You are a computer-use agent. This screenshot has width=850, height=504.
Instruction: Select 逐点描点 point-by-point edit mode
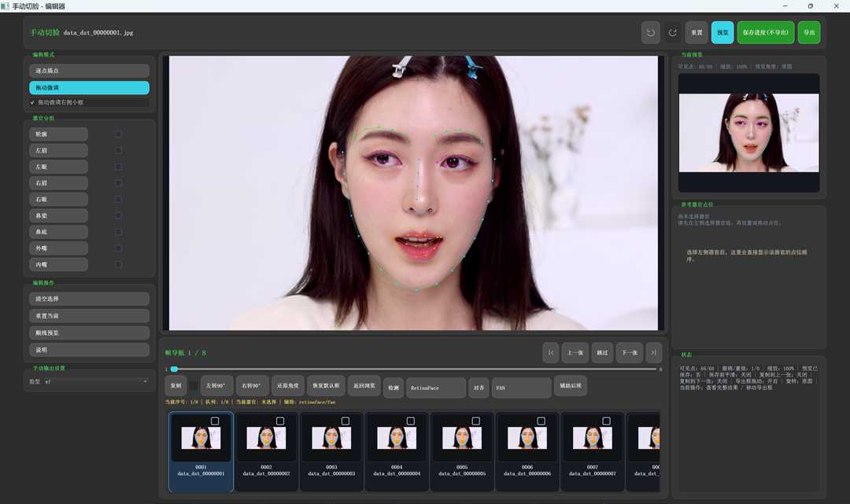point(90,71)
